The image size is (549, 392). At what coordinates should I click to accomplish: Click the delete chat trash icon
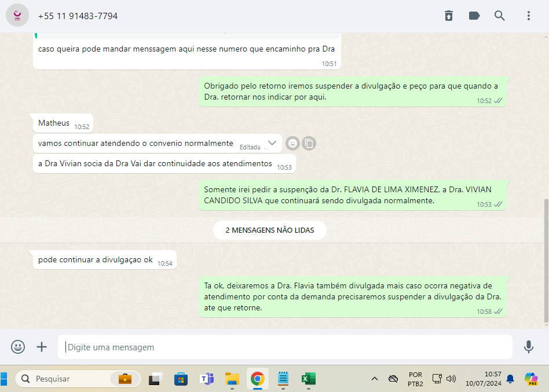449,16
